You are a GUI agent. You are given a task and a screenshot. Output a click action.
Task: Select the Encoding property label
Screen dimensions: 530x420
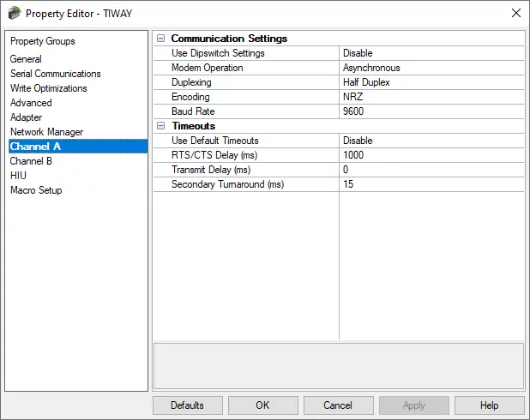(190, 97)
